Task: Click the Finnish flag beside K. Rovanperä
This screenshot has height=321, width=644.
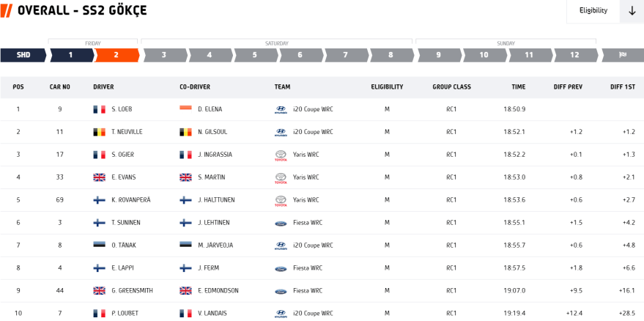Action: [x=99, y=200]
